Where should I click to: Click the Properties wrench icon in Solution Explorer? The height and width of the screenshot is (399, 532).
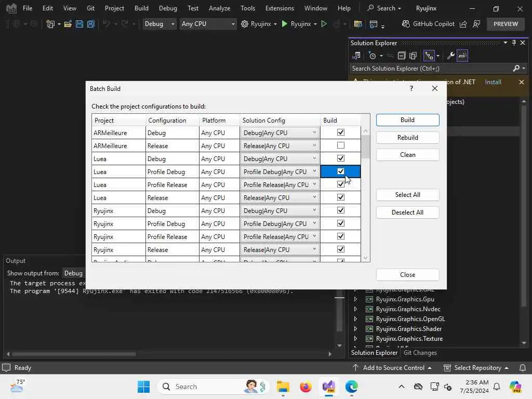click(450, 55)
